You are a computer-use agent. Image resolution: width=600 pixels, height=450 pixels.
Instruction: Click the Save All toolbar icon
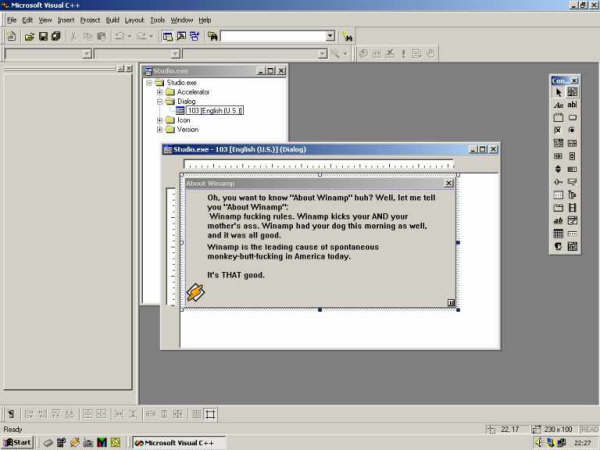click(56, 36)
